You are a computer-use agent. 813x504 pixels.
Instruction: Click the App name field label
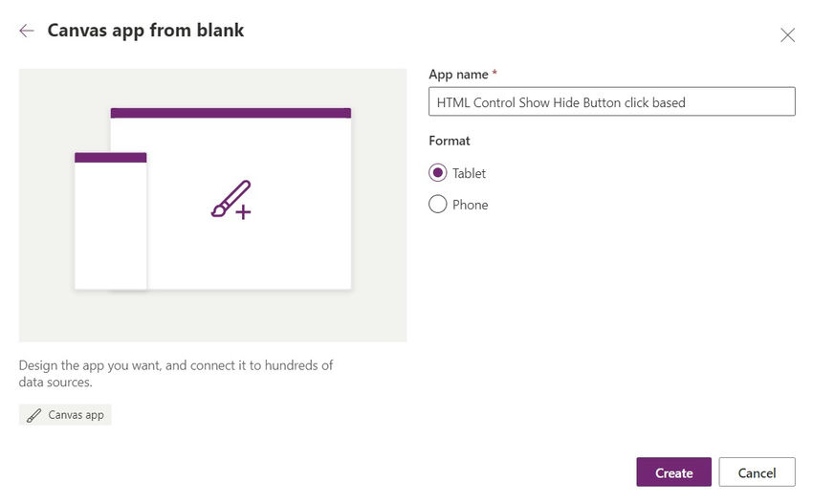click(x=458, y=74)
